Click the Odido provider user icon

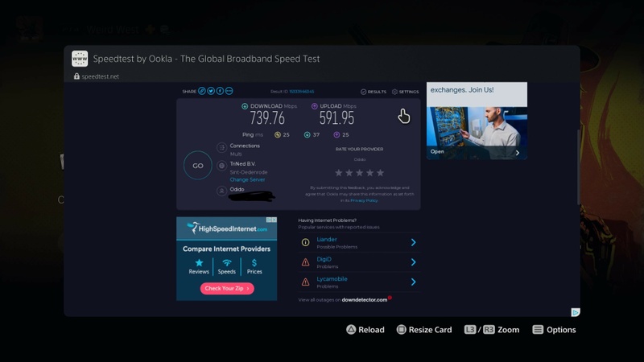(x=222, y=191)
